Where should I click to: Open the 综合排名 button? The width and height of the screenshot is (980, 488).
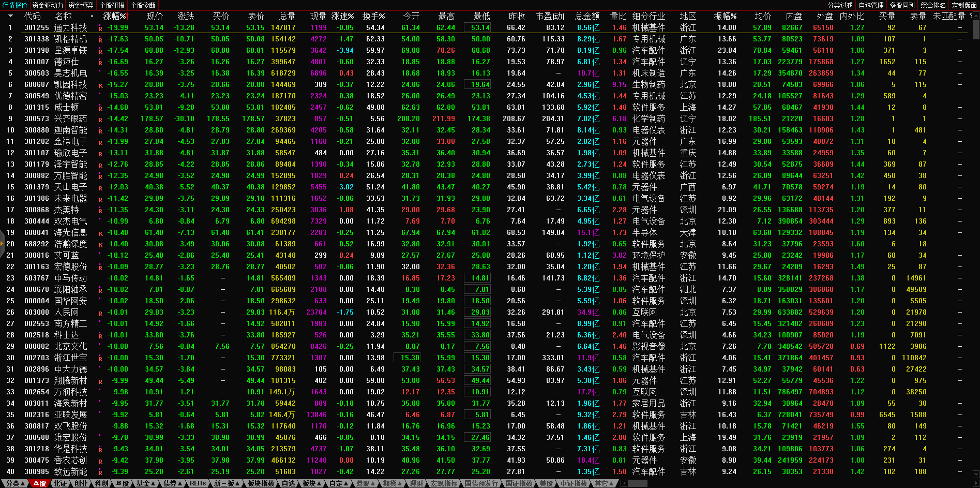coord(933,5)
